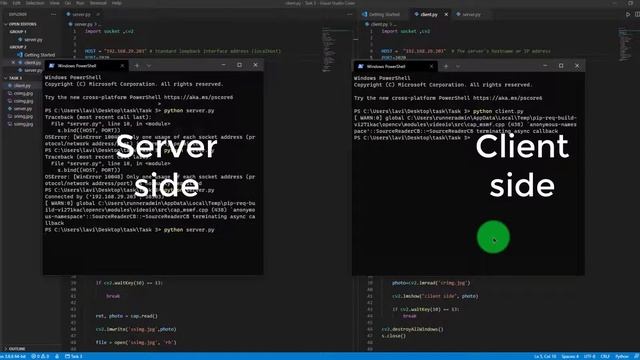Split the editor using the split icon
This screenshot has height=360, width=640.
click(x=637, y=14)
